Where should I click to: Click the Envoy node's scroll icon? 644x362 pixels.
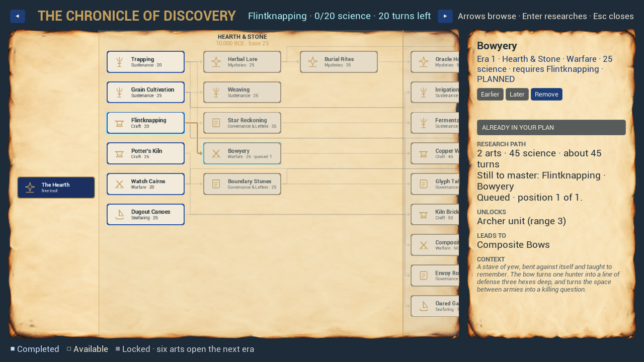tap(424, 276)
